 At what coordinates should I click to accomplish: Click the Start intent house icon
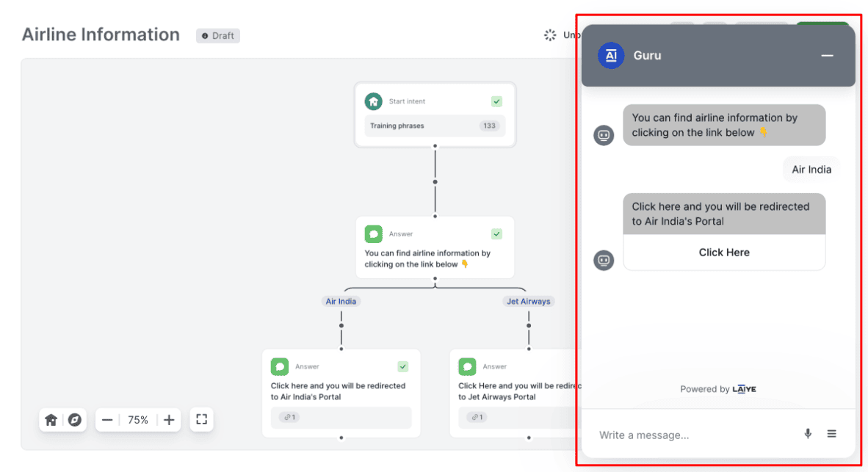pos(374,101)
